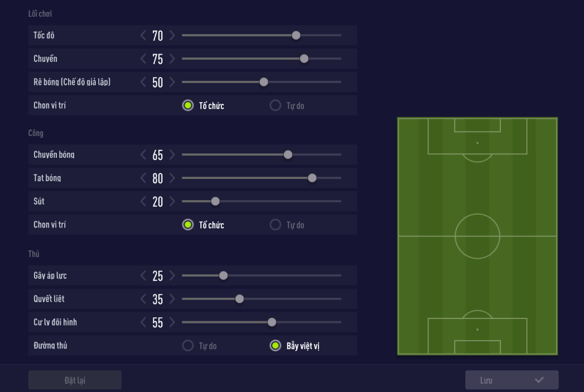Decrease Sút value with left arrow
Screen dimensions: 584x392
coord(143,201)
